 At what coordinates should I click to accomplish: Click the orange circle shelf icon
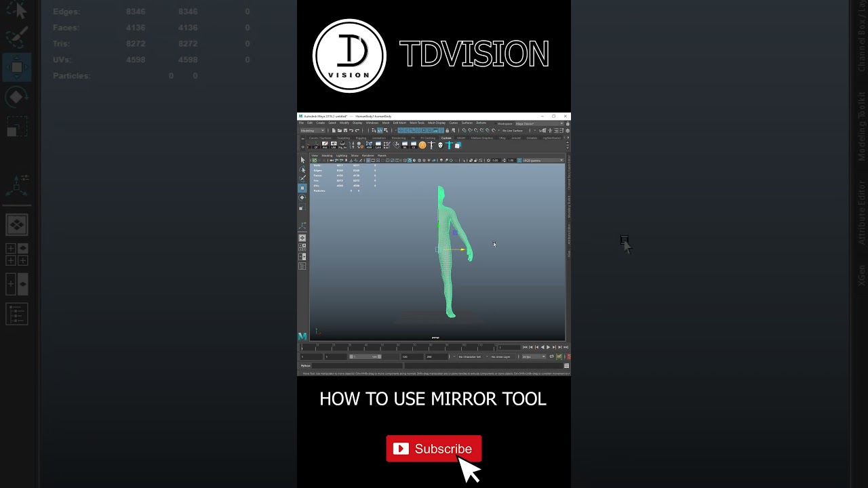tap(422, 145)
